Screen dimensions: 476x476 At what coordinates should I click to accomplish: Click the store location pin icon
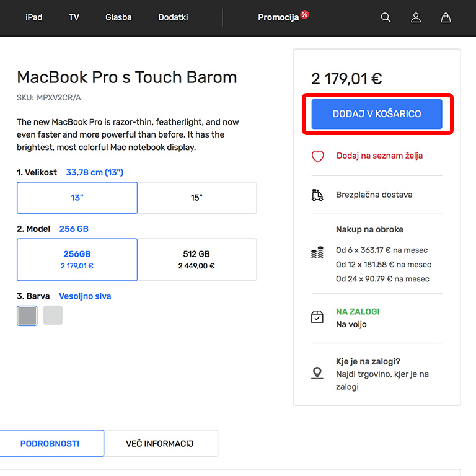click(x=317, y=372)
